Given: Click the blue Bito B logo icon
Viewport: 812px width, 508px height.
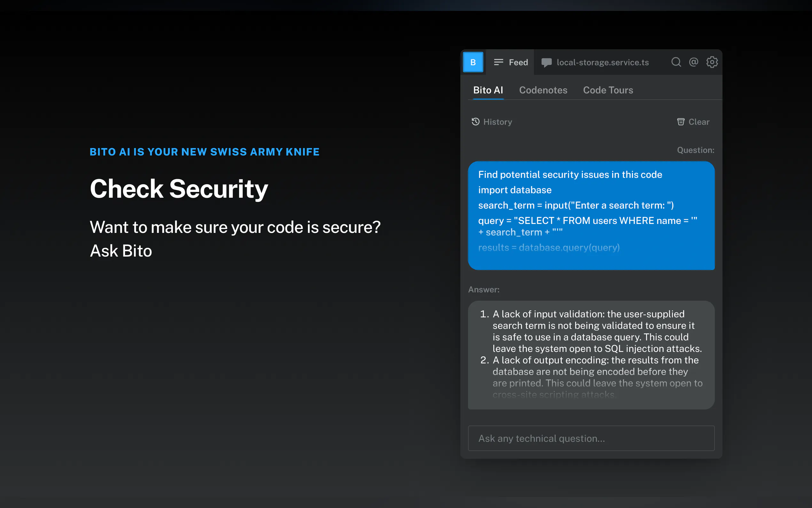Looking at the screenshot, I should tap(472, 62).
